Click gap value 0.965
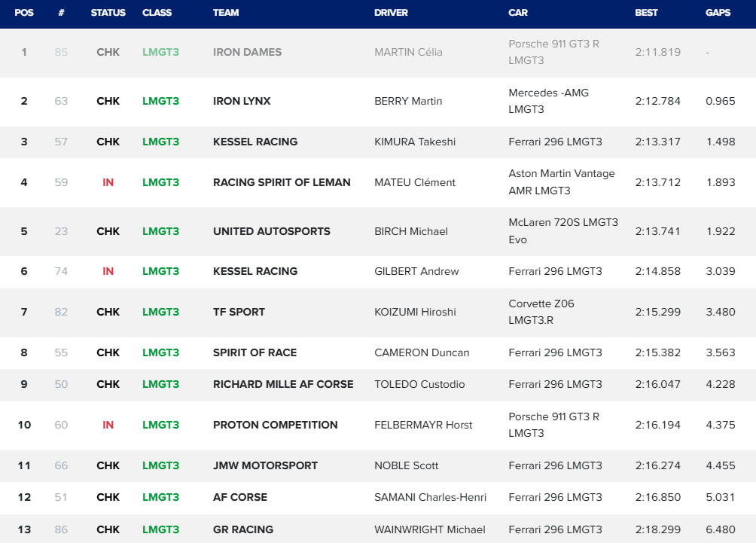 [721, 101]
